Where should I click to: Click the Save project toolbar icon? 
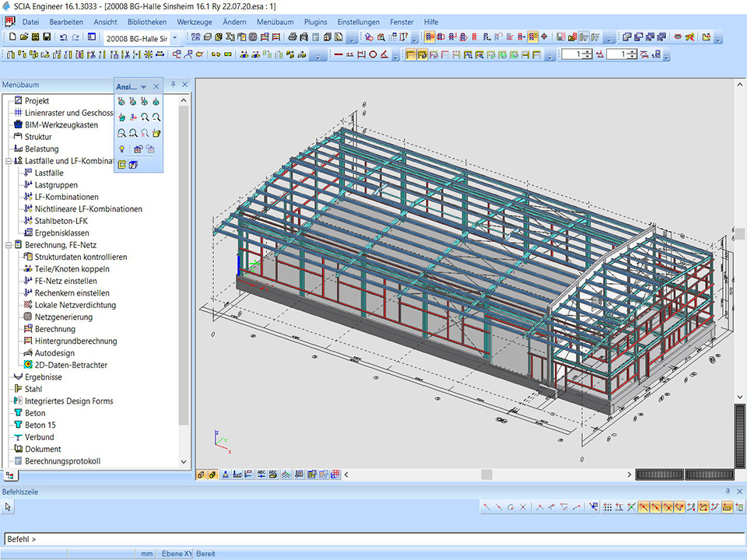point(47,37)
